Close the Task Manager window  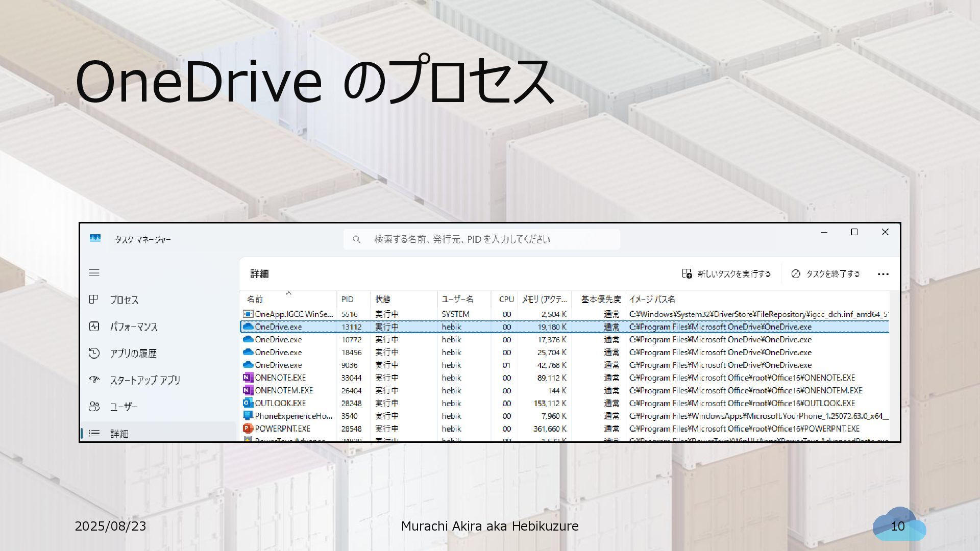pyautogui.click(x=885, y=232)
